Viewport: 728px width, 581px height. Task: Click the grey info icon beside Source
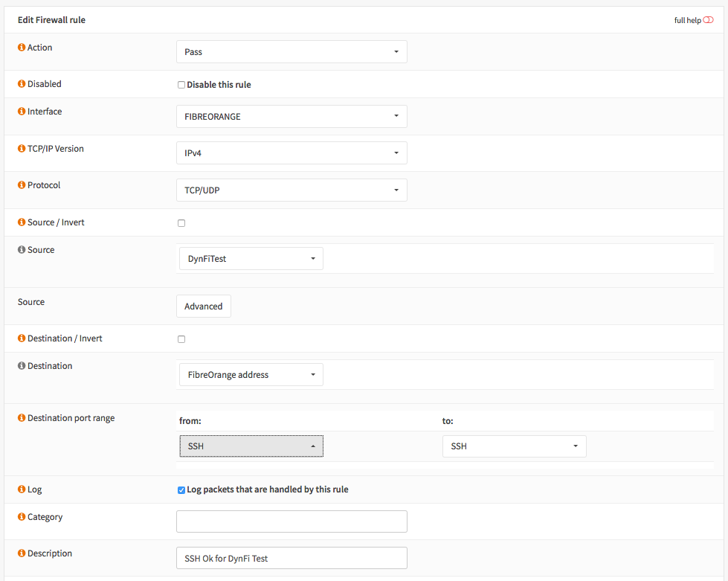[x=22, y=250]
